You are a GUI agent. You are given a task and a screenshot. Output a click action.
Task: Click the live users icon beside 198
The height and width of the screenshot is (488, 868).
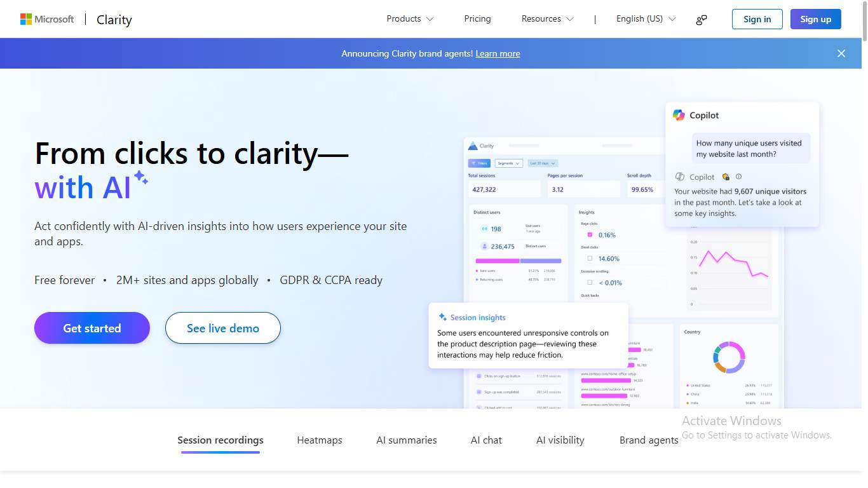(x=484, y=229)
